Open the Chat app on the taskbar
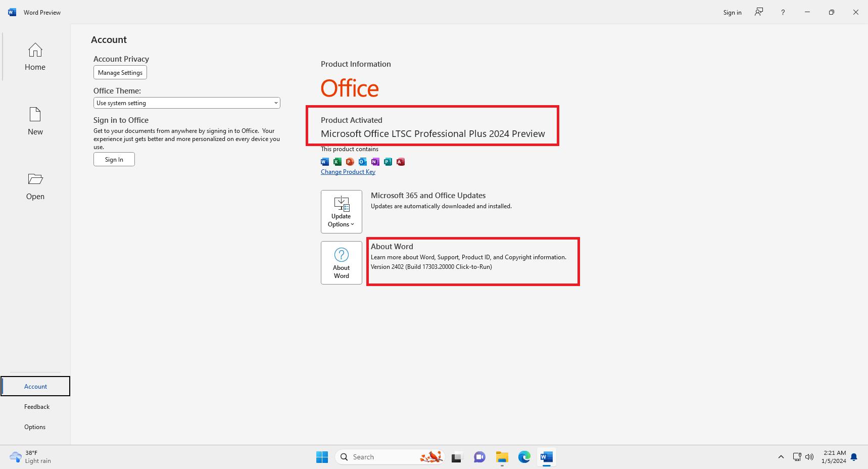Viewport: 868px width, 469px height. tap(479, 457)
